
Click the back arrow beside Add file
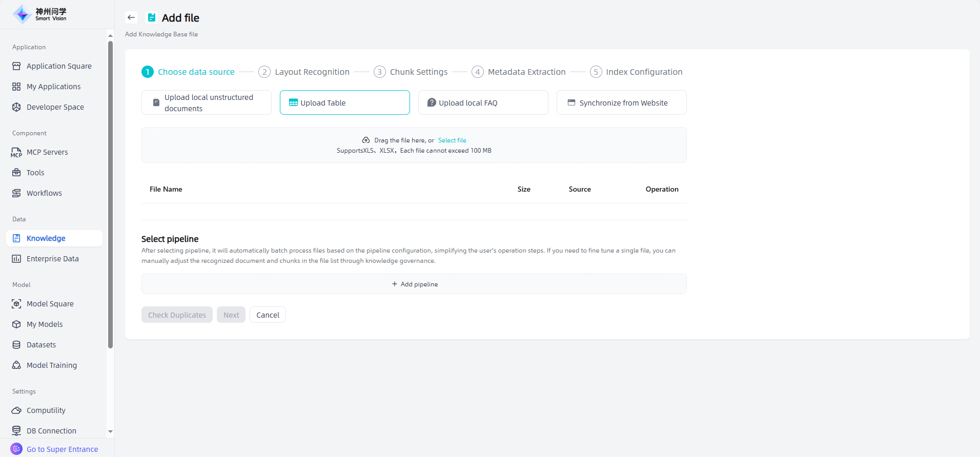[x=131, y=17]
